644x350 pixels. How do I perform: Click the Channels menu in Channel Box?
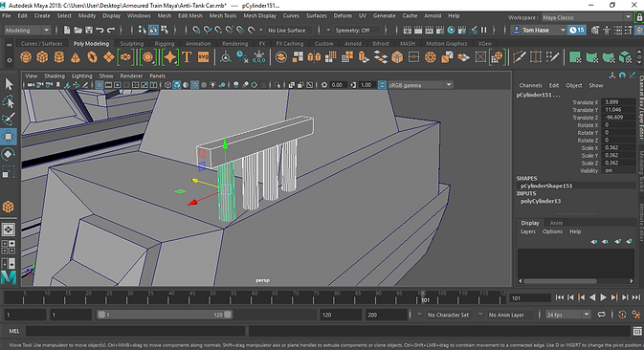[531, 85]
